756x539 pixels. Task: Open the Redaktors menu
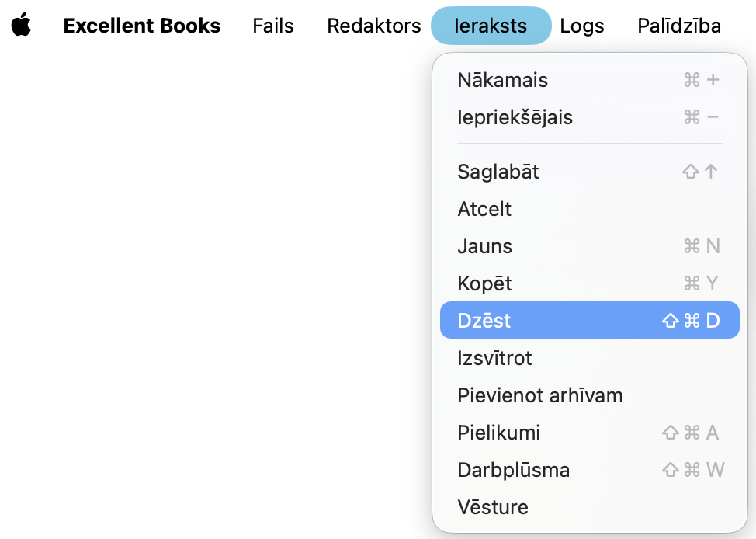(x=373, y=26)
